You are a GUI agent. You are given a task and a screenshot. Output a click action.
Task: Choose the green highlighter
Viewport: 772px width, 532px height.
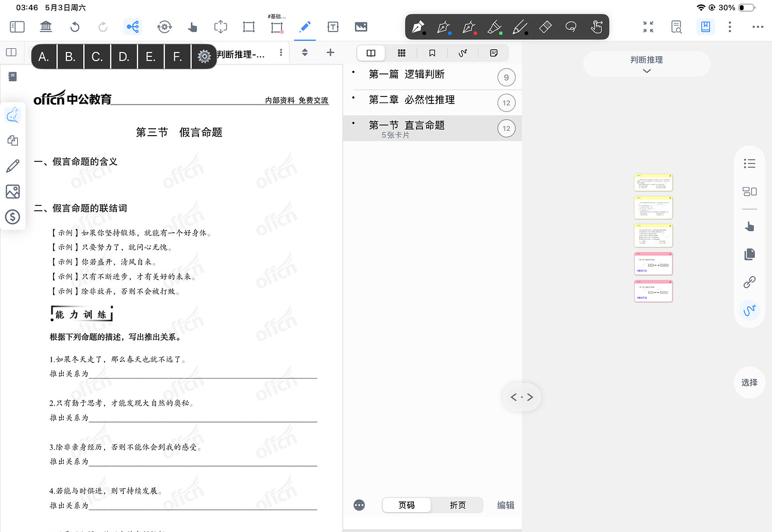pos(495,27)
